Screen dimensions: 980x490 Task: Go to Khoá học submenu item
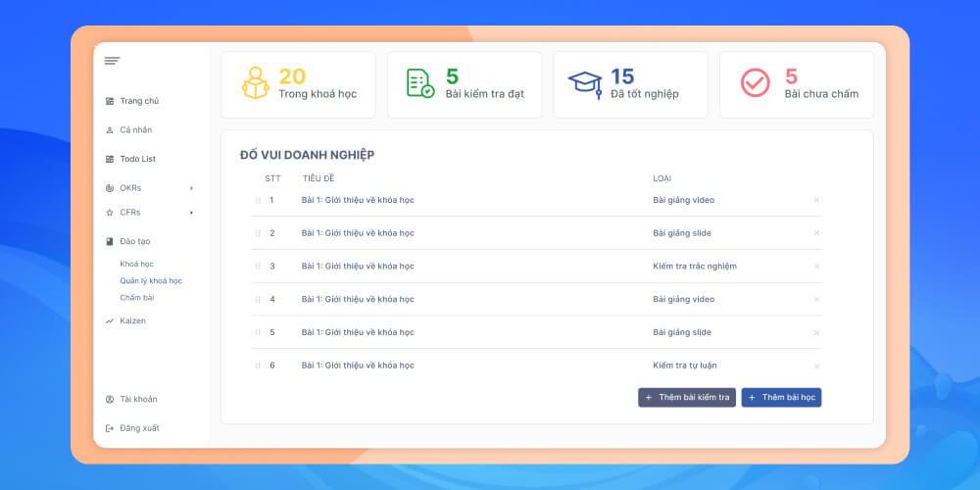tap(137, 265)
